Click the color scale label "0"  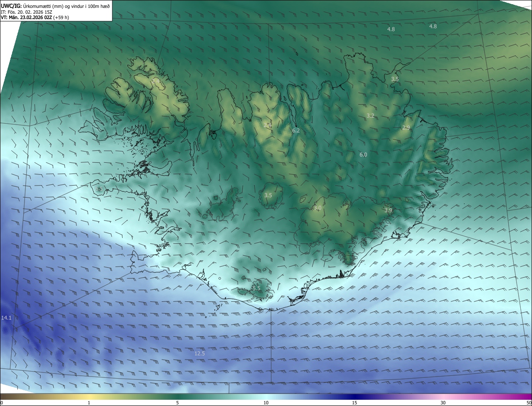2,403
